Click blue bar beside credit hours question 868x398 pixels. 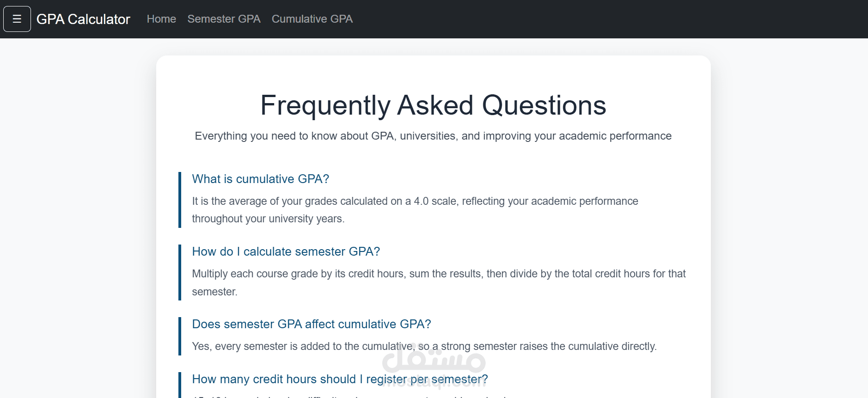pos(180,385)
